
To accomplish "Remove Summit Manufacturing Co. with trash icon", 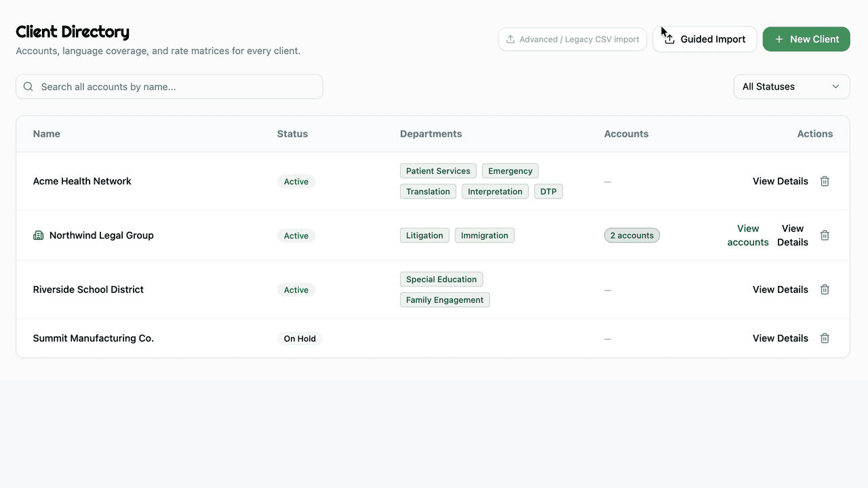I will (825, 338).
